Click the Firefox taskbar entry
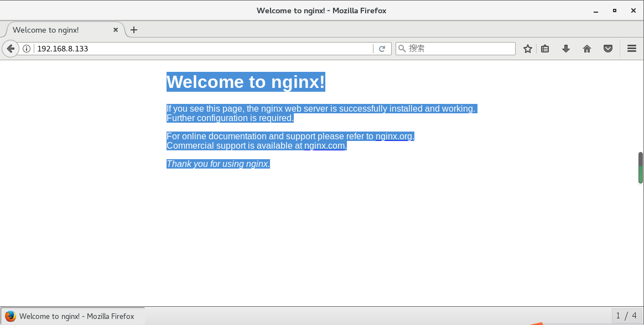 coord(72,316)
